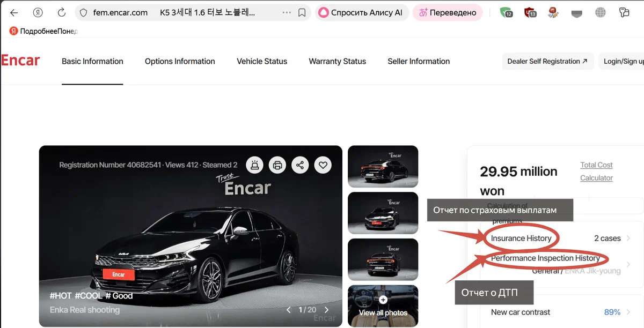Open the gray globe extension icon
This screenshot has width=644, height=328.
[x=600, y=12]
